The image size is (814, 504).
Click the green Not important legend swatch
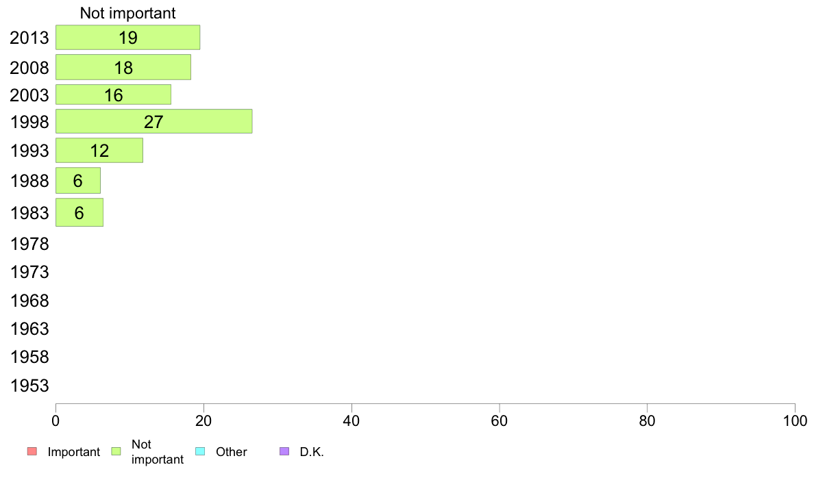click(116, 451)
